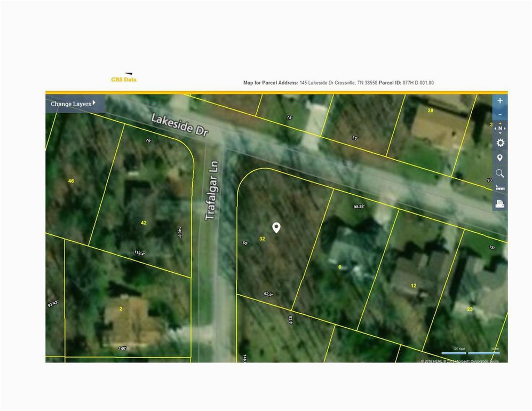Open map settings gear icon
Screen dimensions: 532x411
pyautogui.click(x=500, y=143)
